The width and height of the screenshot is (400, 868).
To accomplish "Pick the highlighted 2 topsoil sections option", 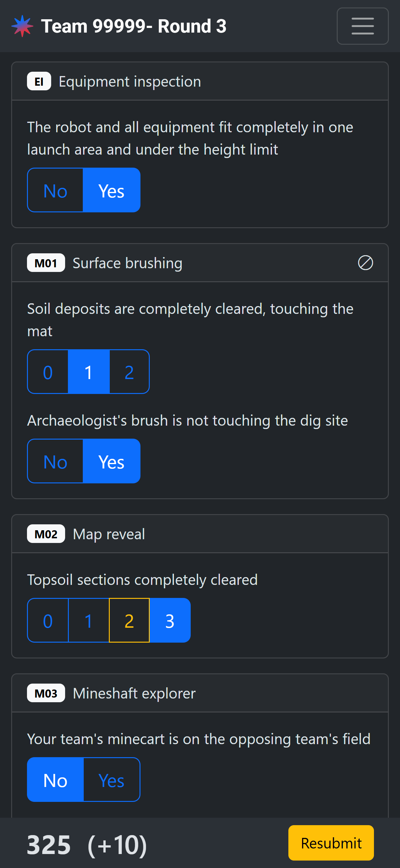I will 129,620.
